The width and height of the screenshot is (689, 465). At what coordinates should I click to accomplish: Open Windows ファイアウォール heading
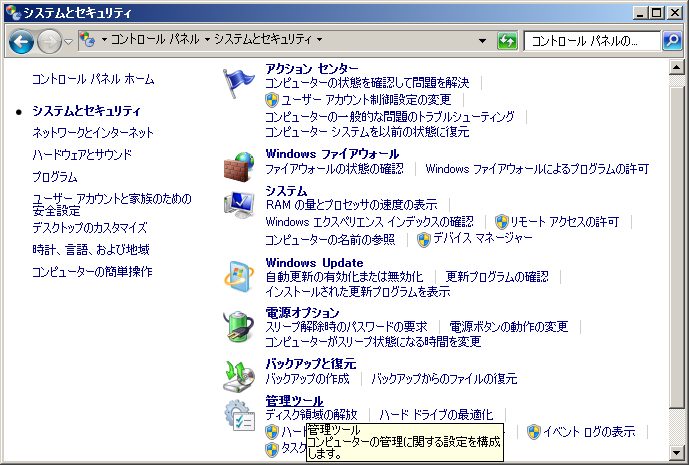click(332, 154)
